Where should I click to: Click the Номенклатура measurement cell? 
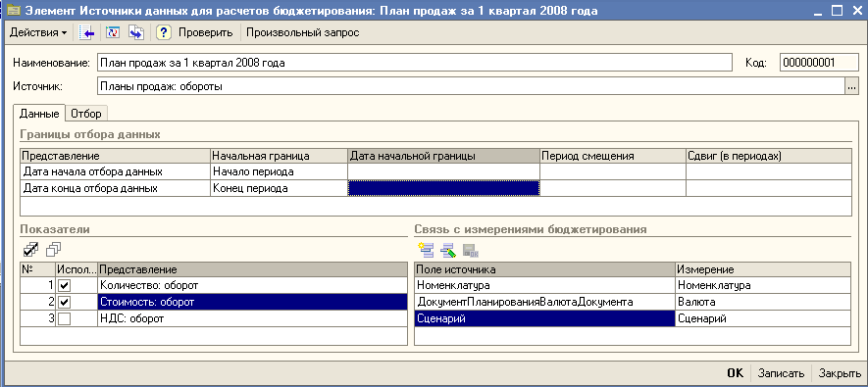[x=763, y=286]
